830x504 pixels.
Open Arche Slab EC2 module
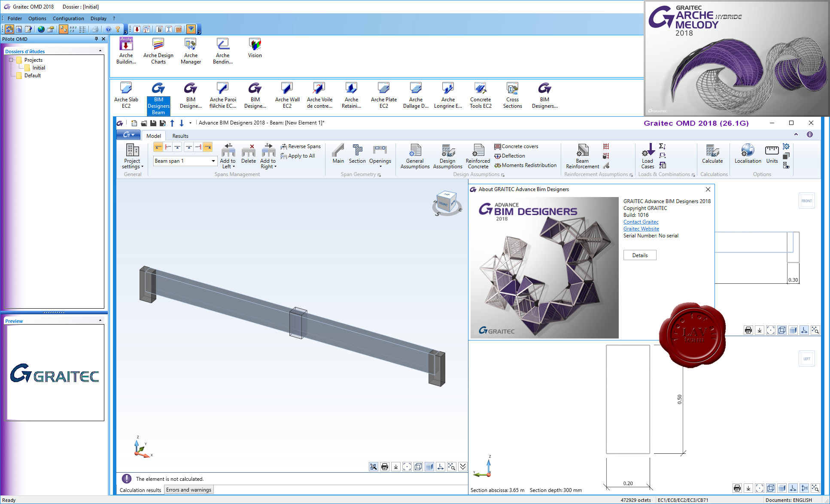126,95
